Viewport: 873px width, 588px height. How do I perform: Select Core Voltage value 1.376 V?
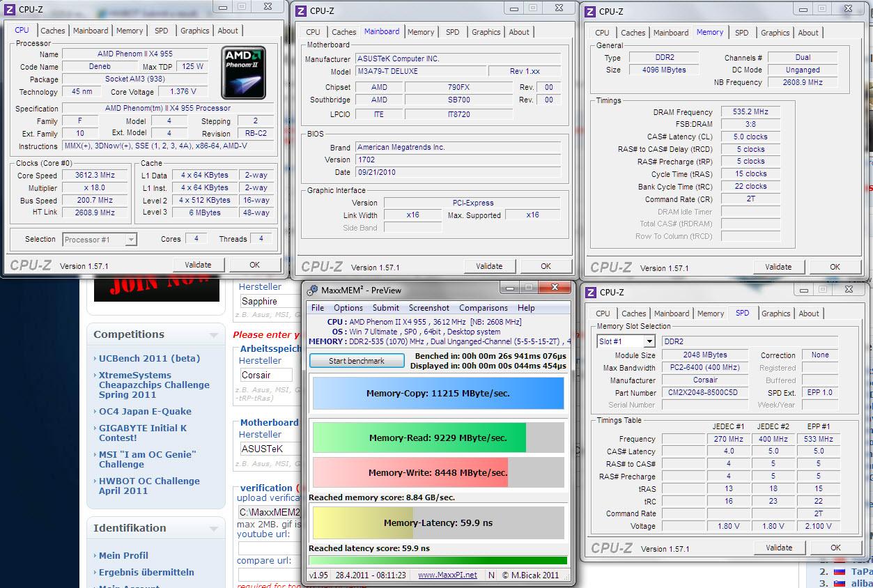(183, 92)
